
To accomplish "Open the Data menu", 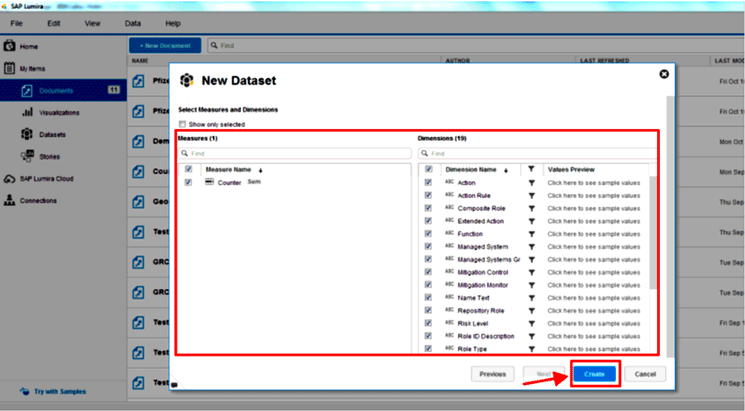I will click(133, 23).
